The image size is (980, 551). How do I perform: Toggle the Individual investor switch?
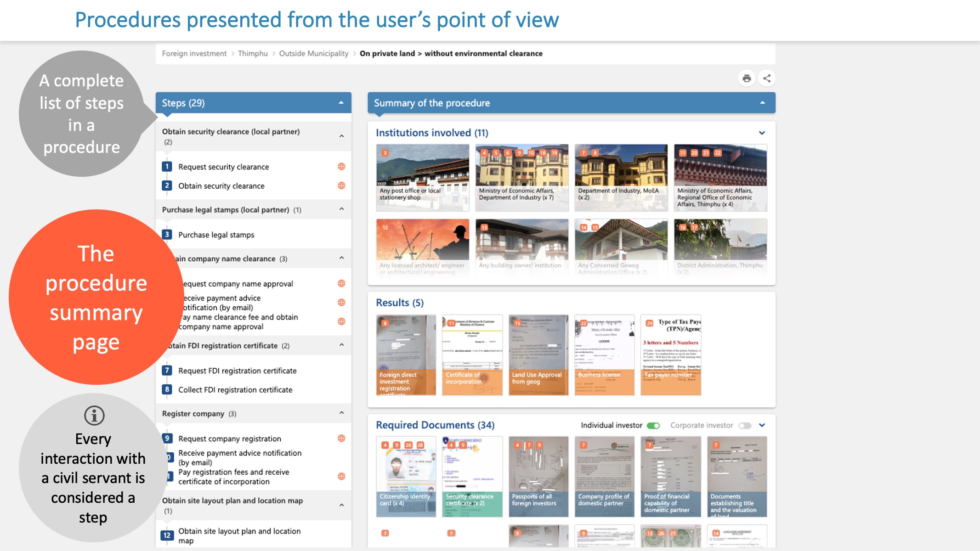(653, 426)
